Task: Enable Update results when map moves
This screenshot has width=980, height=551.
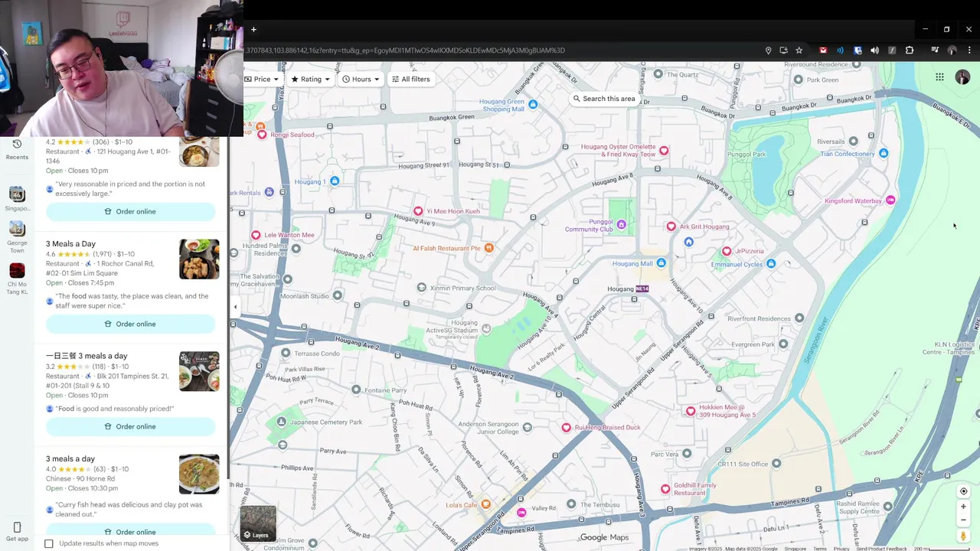Action: pos(49,543)
